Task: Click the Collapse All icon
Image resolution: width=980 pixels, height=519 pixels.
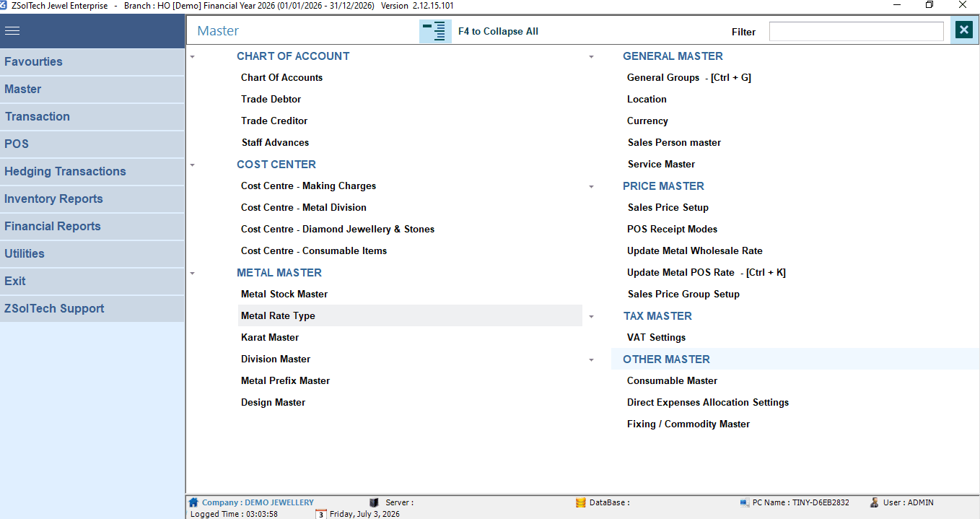Action: [435, 31]
